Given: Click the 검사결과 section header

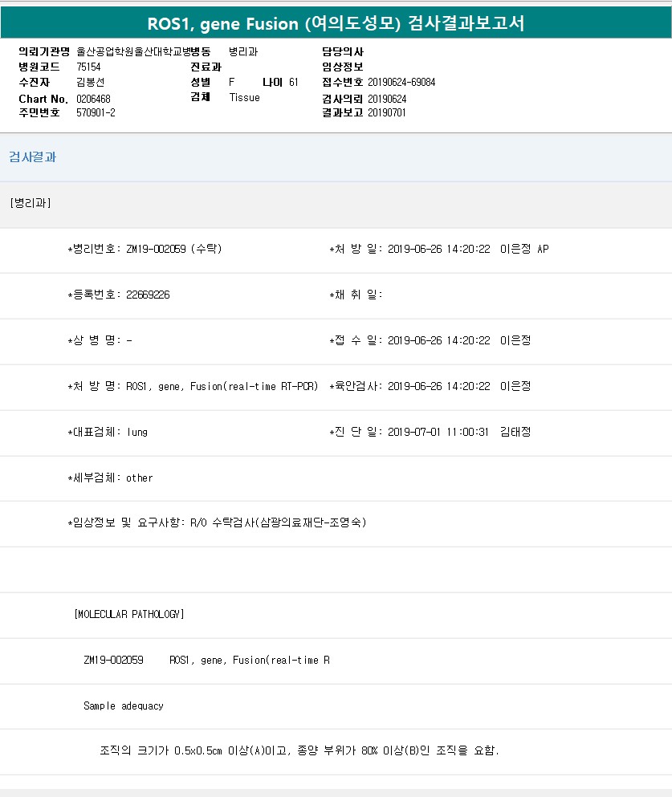Looking at the screenshot, I should click(33, 157).
